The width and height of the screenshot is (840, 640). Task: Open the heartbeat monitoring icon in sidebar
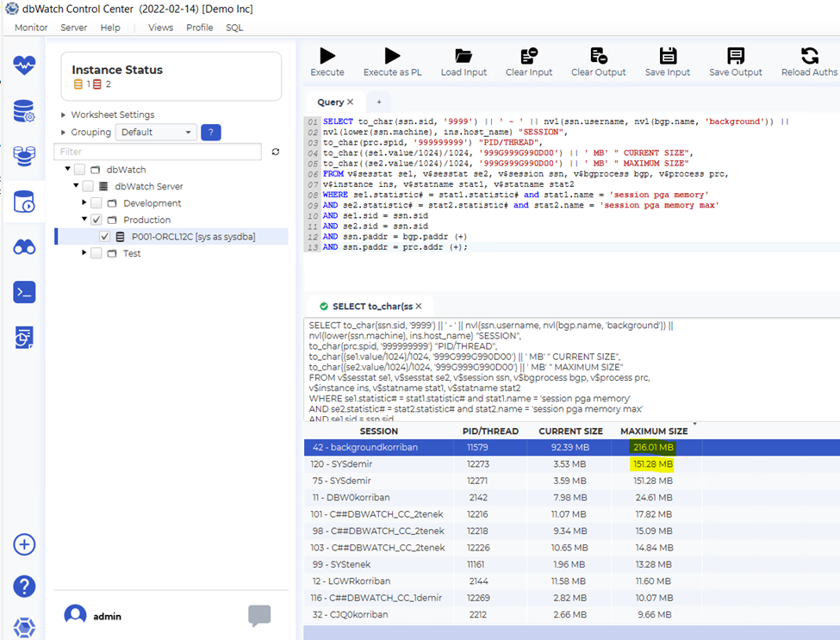pyautogui.click(x=24, y=65)
